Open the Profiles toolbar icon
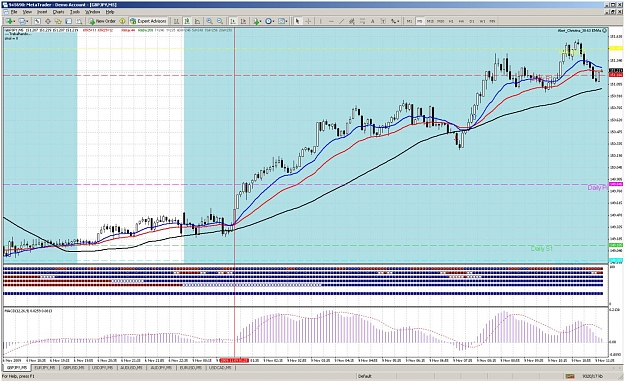The height and width of the screenshot is (381, 625). (x=22, y=21)
